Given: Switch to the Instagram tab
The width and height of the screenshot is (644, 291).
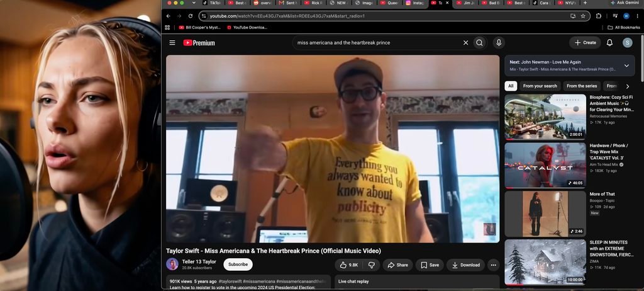Looking at the screenshot, I should (415, 3).
